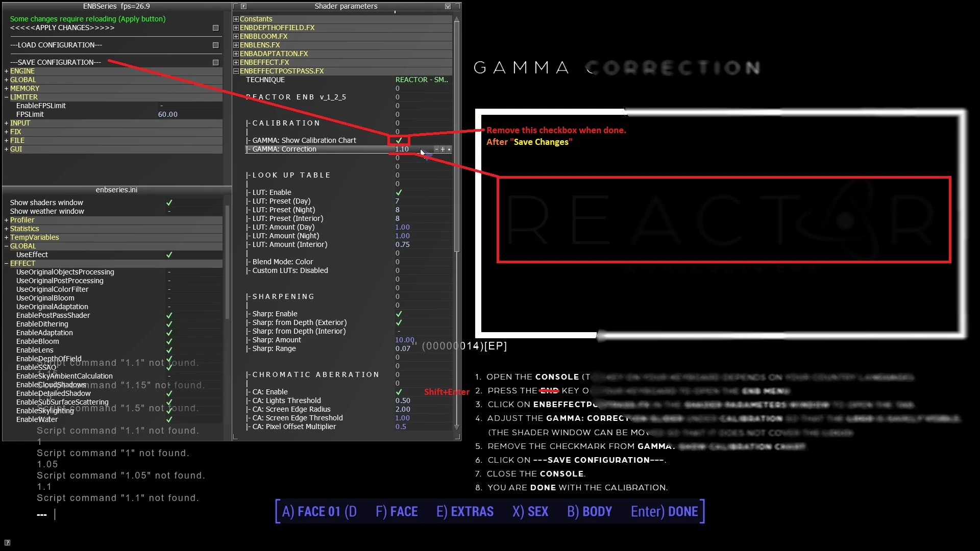Click the APPLY CHANGES label
The image size is (980, 551).
click(62, 28)
